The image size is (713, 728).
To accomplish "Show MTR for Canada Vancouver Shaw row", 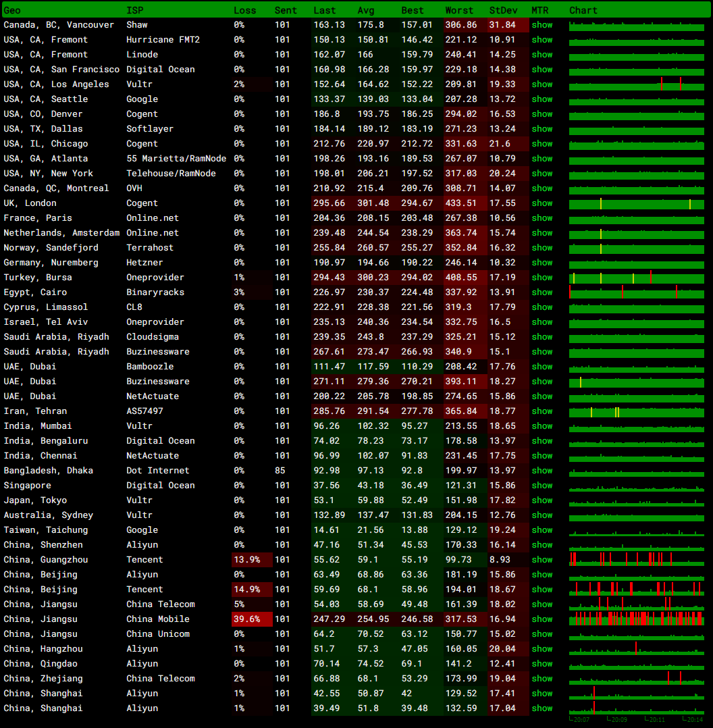I will tap(542, 25).
